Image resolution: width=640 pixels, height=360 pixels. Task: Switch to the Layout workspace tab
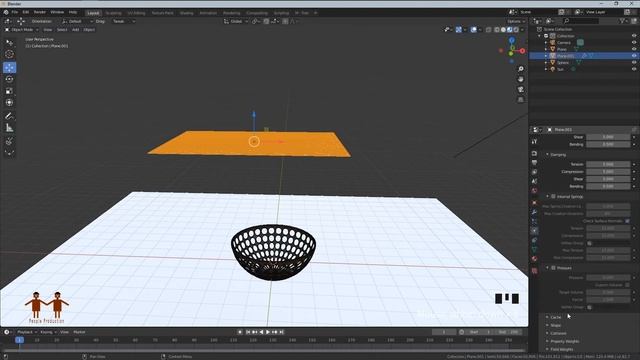[x=93, y=13]
